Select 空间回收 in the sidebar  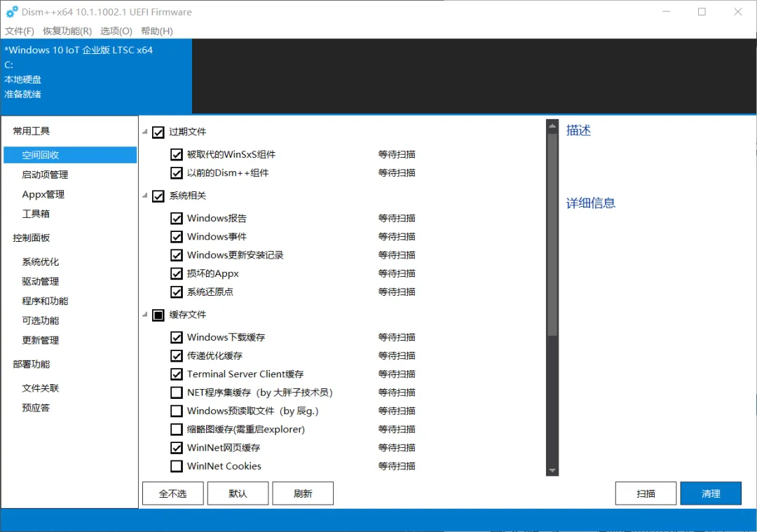click(70, 155)
